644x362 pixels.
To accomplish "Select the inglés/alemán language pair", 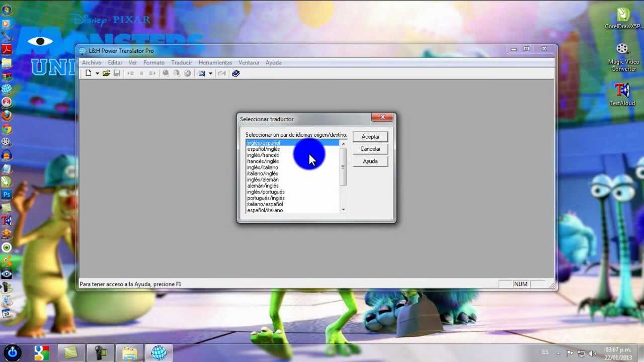I will tap(293, 179).
